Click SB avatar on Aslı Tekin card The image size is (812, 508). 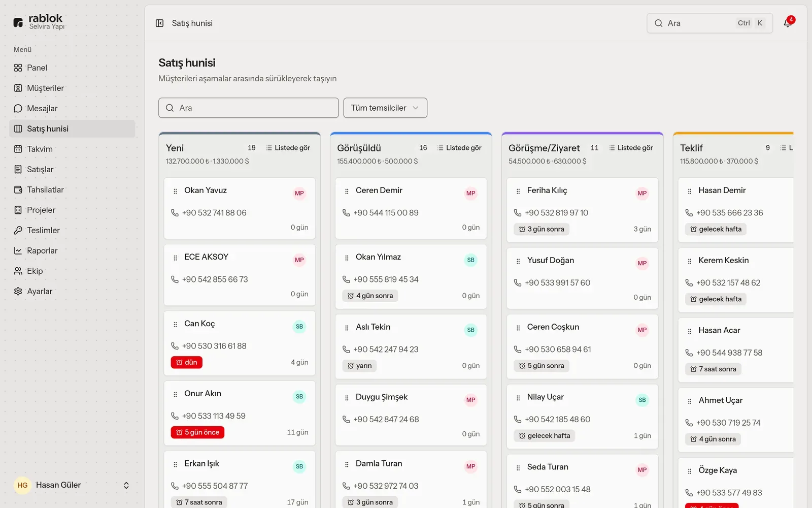tap(471, 330)
